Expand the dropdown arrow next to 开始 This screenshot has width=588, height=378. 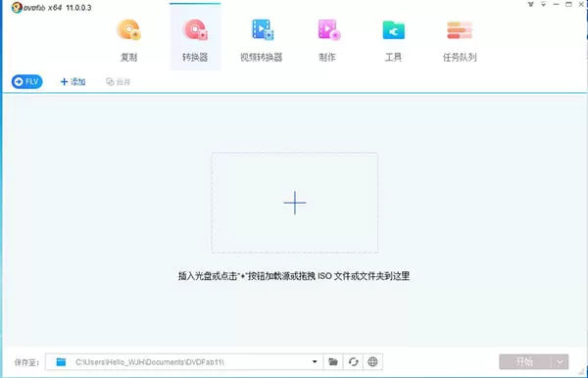click(x=560, y=362)
